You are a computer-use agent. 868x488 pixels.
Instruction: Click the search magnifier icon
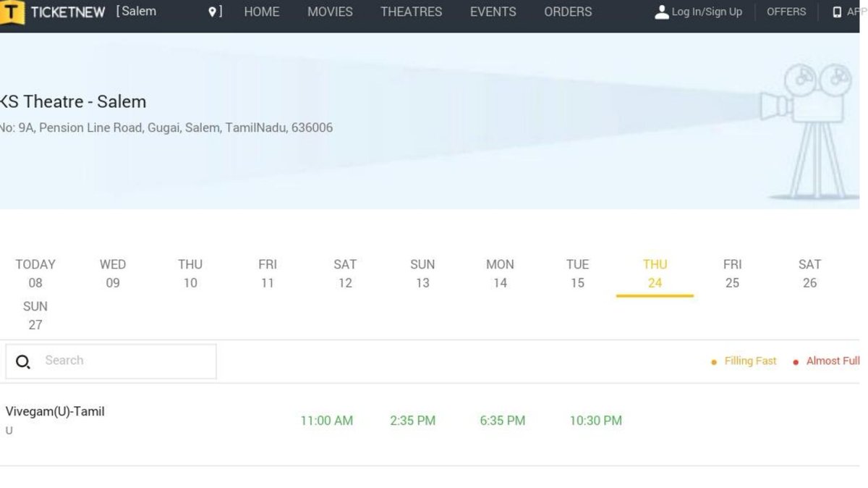coord(22,362)
